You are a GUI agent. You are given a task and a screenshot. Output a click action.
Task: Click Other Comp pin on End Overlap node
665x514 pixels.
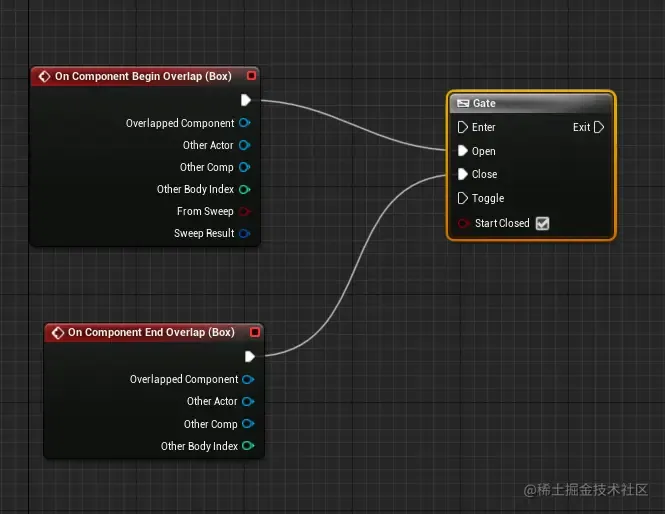[x=248, y=424]
